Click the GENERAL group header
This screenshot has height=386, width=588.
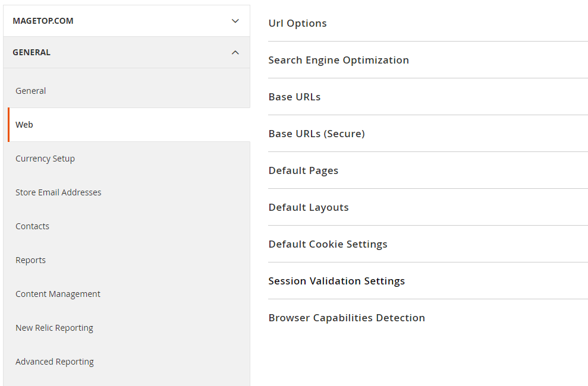[127, 52]
